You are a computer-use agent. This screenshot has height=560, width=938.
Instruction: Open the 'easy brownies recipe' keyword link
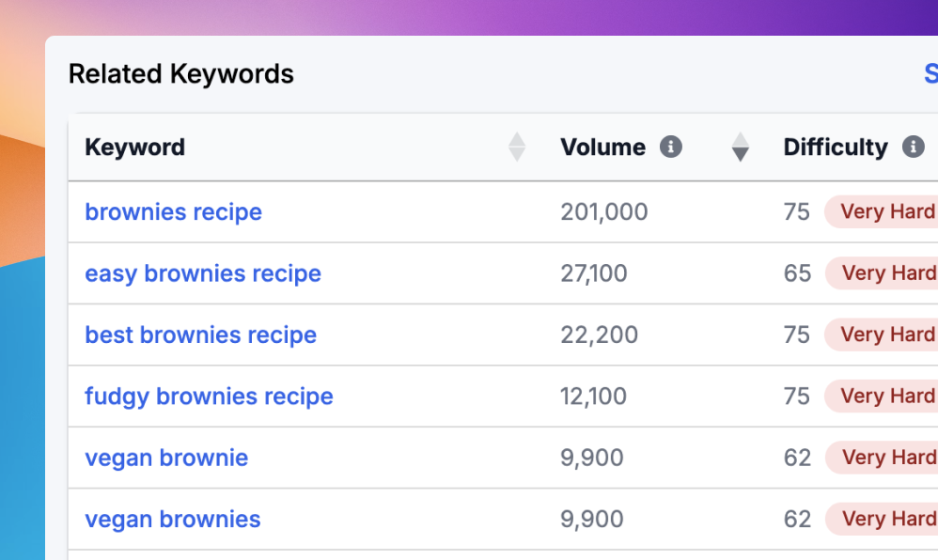coord(202,273)
